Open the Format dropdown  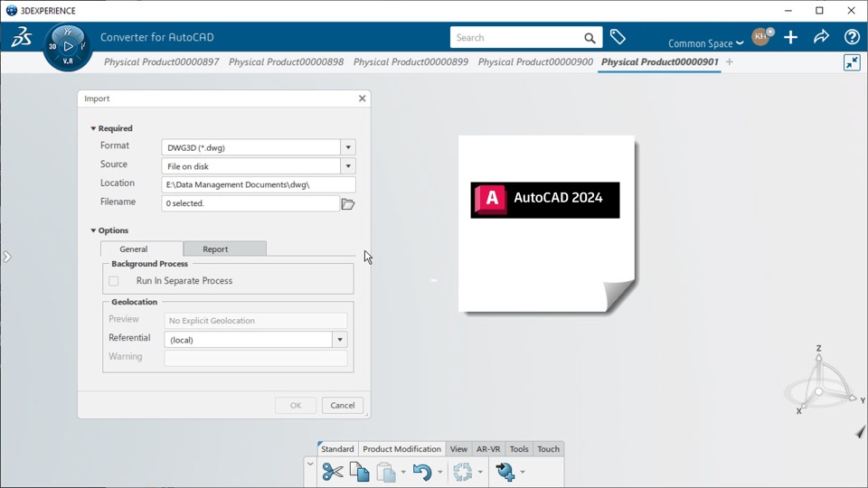(348, 147)
